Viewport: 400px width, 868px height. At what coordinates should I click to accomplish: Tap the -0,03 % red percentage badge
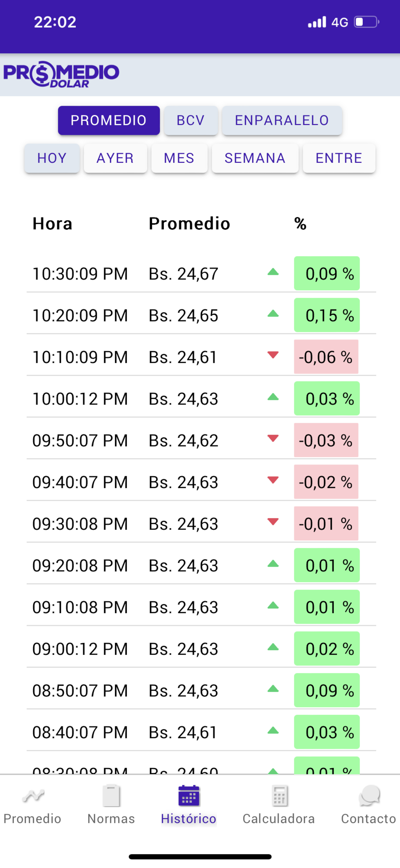(x=326, y=440)
